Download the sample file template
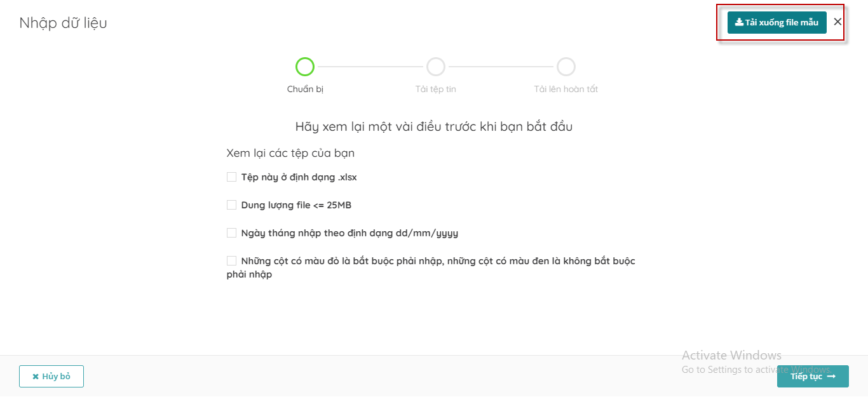 (x=777, y=22)
